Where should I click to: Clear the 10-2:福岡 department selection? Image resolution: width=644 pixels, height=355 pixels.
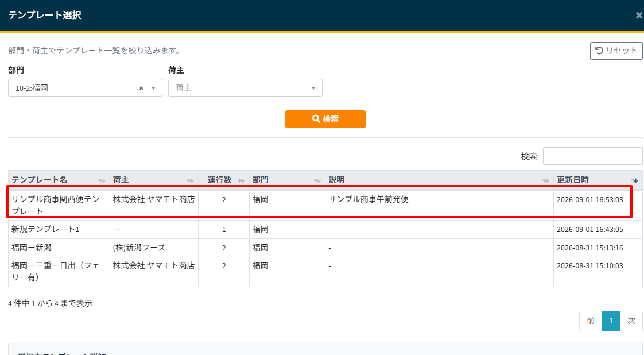(x=141, y=88)
